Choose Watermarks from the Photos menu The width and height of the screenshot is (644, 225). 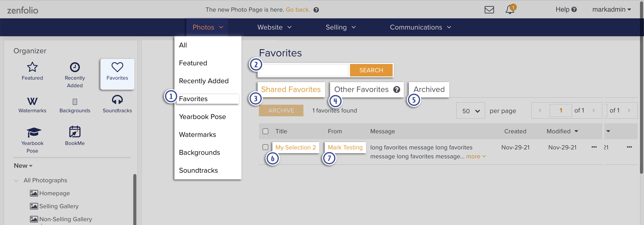[x=197, y=135]
